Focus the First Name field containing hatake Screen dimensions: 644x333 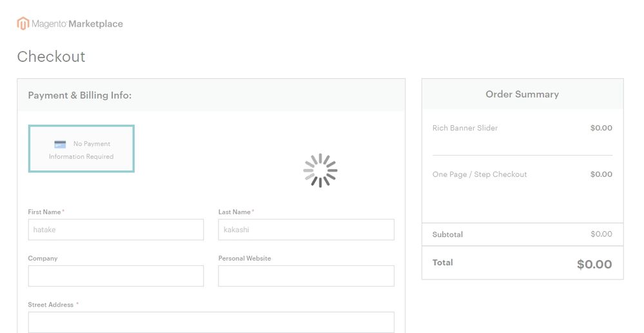click(x=116, y=229)
